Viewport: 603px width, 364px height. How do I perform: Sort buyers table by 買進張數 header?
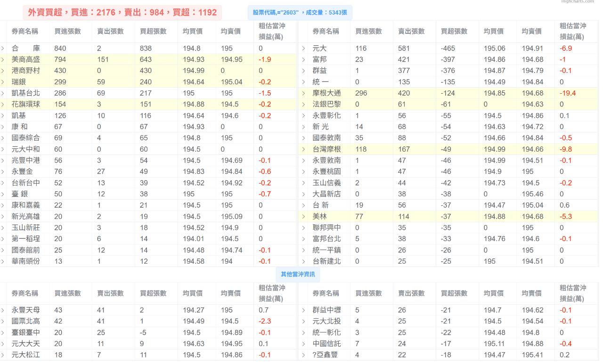click(67, 31)
